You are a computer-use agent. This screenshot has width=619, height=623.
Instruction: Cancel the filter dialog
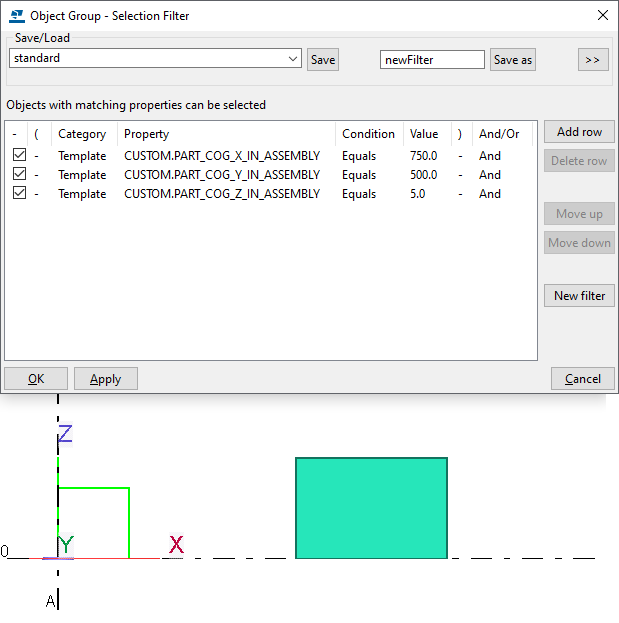[582, 379]
